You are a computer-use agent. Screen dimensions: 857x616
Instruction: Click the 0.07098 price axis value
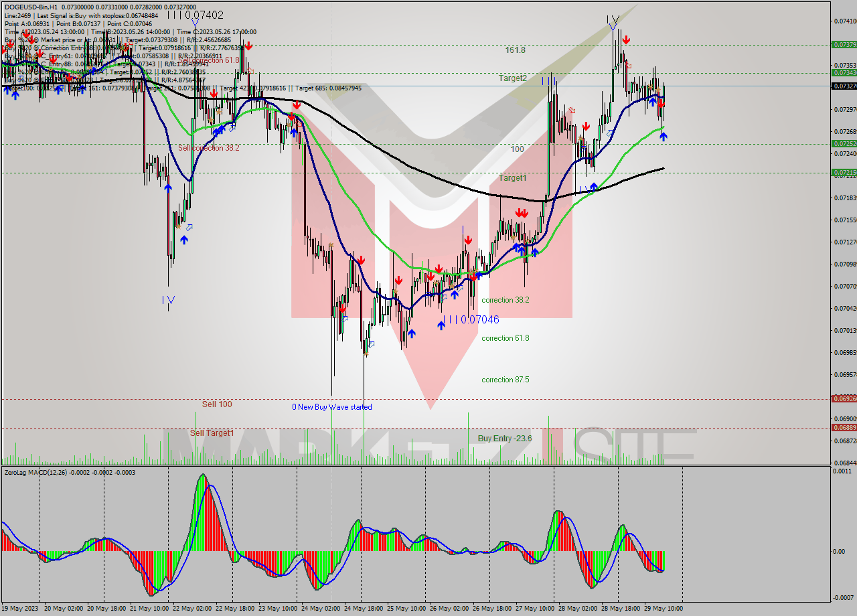click(844, 264)
